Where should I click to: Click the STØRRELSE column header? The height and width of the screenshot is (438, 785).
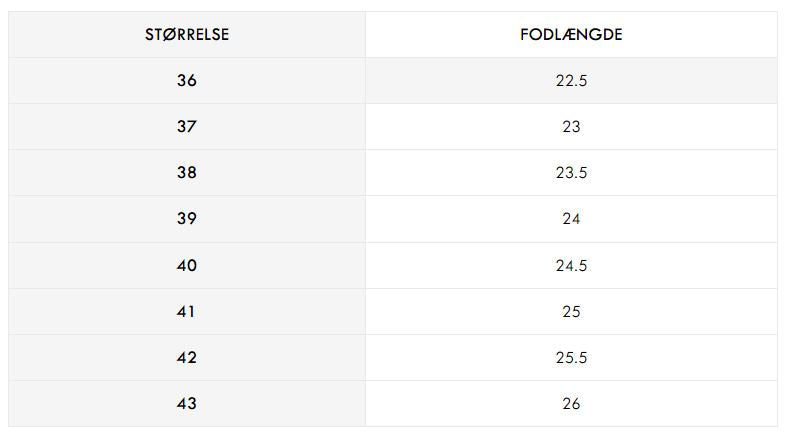point(187,35)
